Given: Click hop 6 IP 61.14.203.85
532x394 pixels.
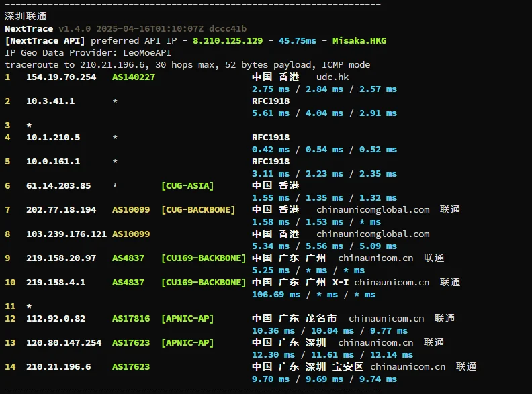Looking at the screenshot, I should tap(58, 186).
